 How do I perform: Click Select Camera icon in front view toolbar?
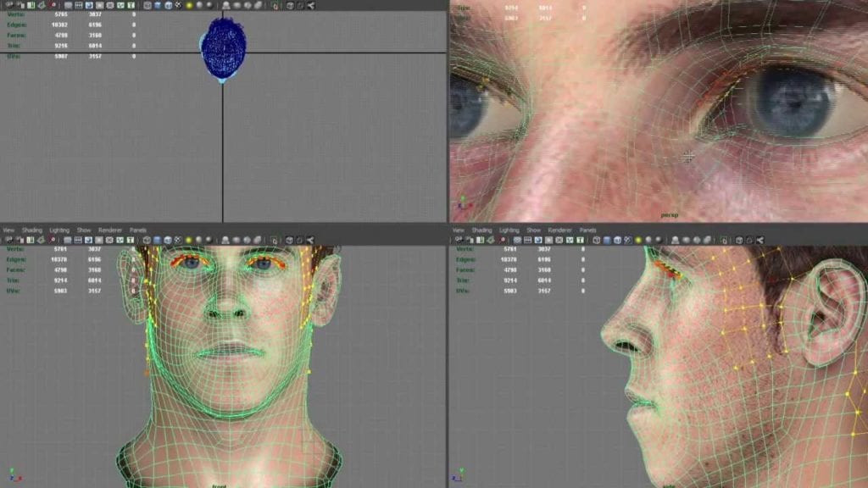tap(8, 241)
